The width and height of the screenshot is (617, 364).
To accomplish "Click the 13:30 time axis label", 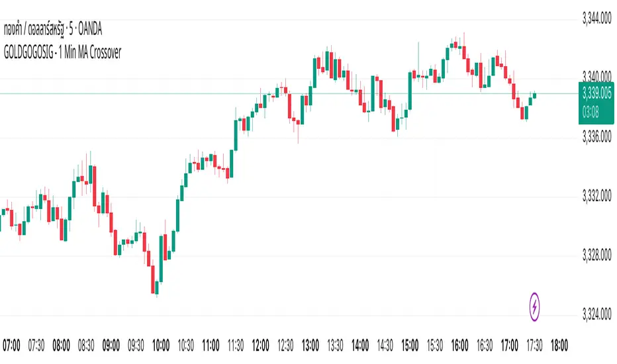I will point(335,345).
